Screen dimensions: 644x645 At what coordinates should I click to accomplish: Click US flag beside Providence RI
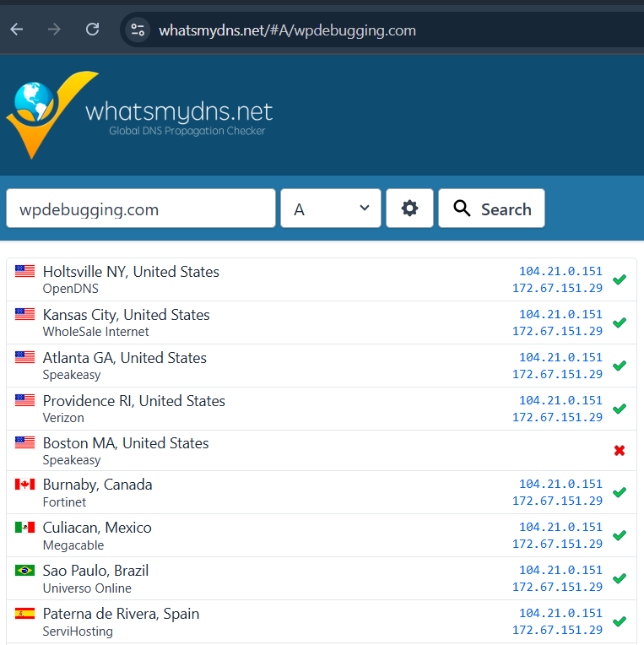tap(24, 400)
